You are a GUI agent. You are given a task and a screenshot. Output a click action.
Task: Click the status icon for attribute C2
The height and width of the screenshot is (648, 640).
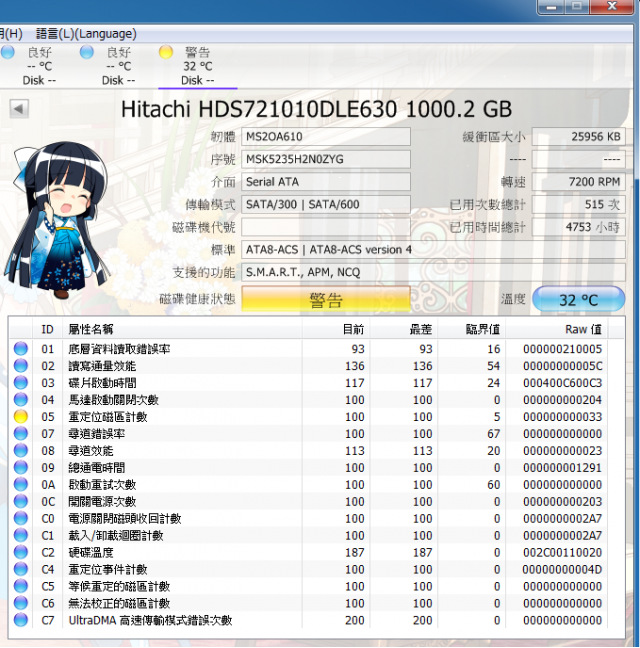pos(21,552)
